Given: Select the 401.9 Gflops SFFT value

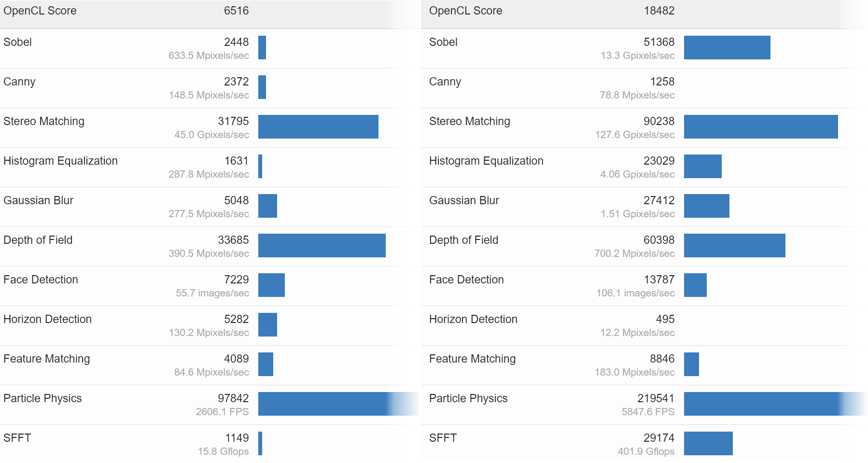Looking at the screenshot, I should pyautogui.click(x=646, y=451).
